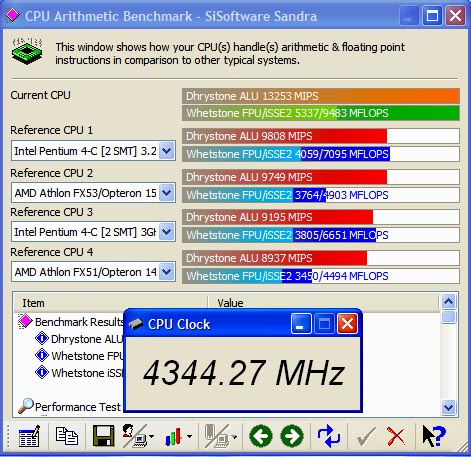The width and height of the screenshot is (471, 457).
Task: Click Whetstone 4059/7095 MFLOPS bar
Action: point(321,154)
